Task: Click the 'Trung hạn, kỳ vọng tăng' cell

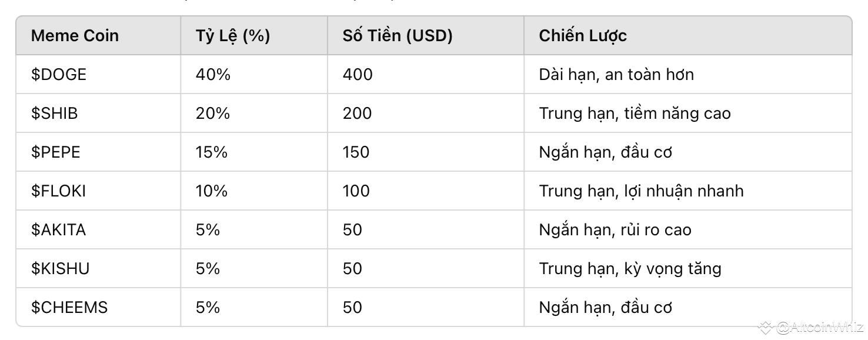Action: pyautogui.click(x=688, y=268)
